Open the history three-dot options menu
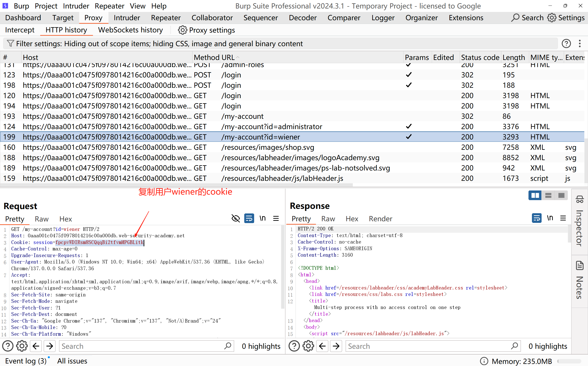This screenshot has width=588, height=366. pos(579,44)
